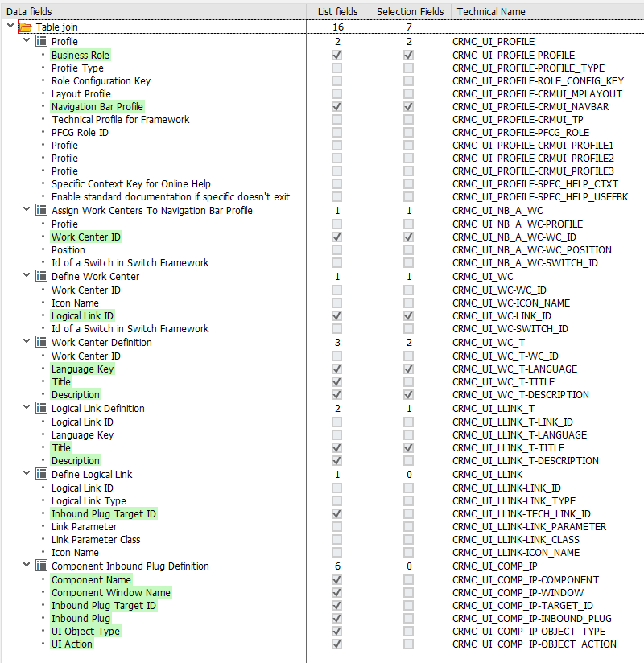Select the Link Parameter Class field
The image size is (644, 663).
[96, 540]
